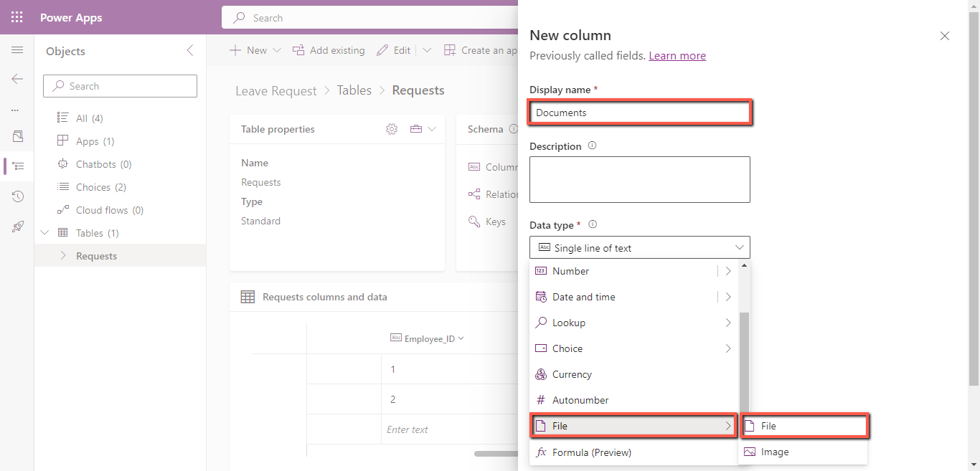Click Create an app in command bar
The image size is (980, 471).
[480, 50]
